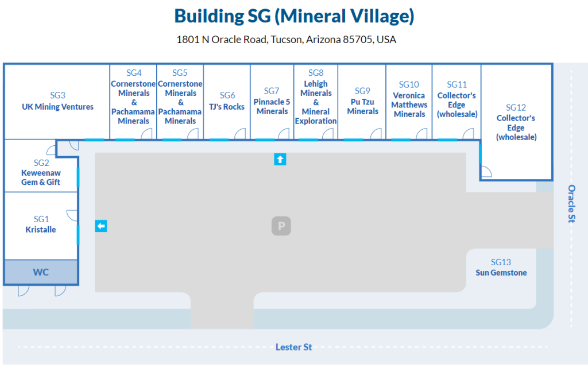Viewport: 588px width, 368px height.
Task: Select the 'Sun Gemstone' booth name
Action: (501, 273)
